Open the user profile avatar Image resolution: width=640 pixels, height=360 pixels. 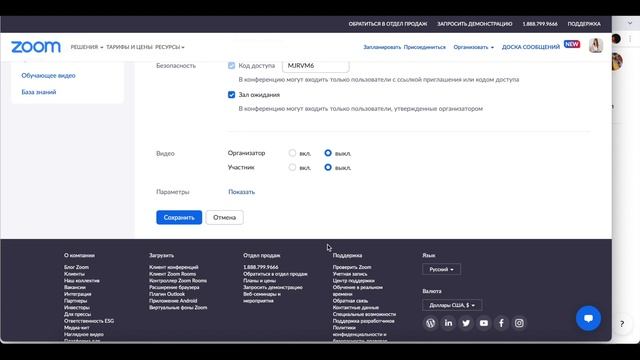[x=596, y=45]
